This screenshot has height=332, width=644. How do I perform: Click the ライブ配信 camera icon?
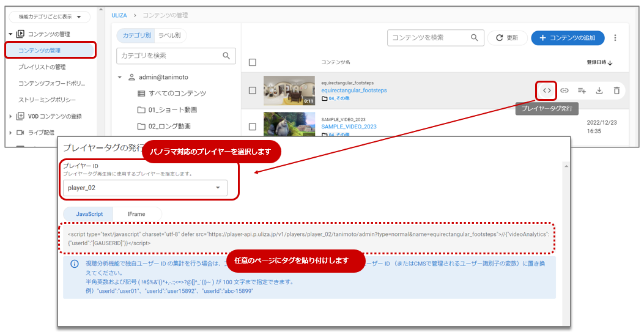click(x=20, y=133)
